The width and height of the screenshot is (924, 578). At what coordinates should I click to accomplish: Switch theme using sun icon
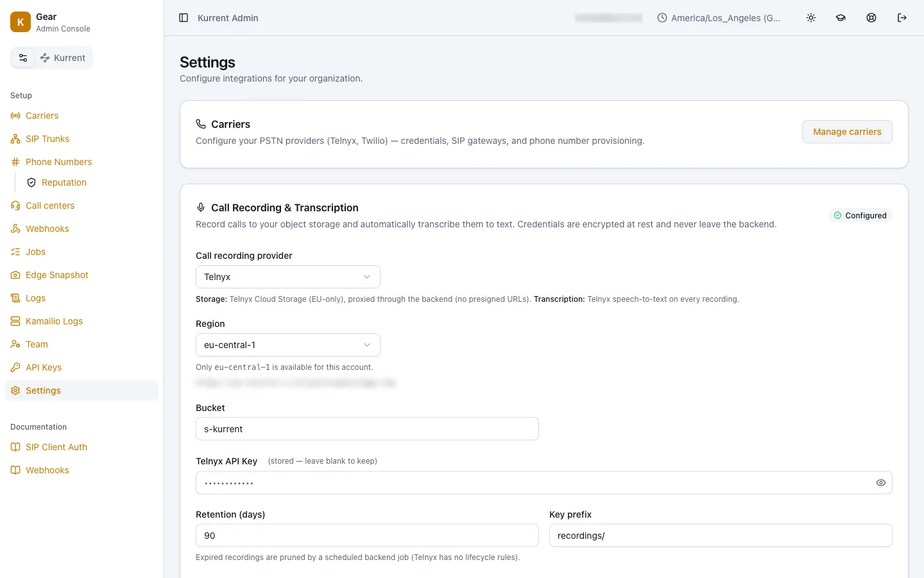tap(811, 18)
